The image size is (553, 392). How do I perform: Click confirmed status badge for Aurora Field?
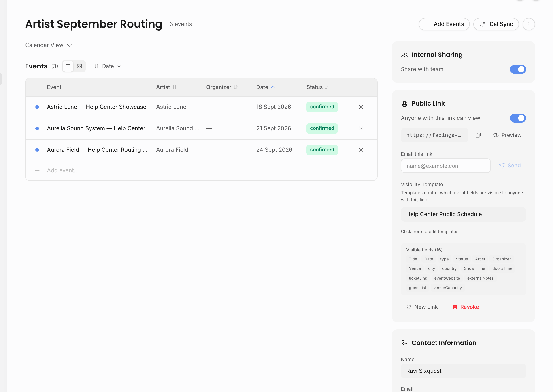(322, 150)
